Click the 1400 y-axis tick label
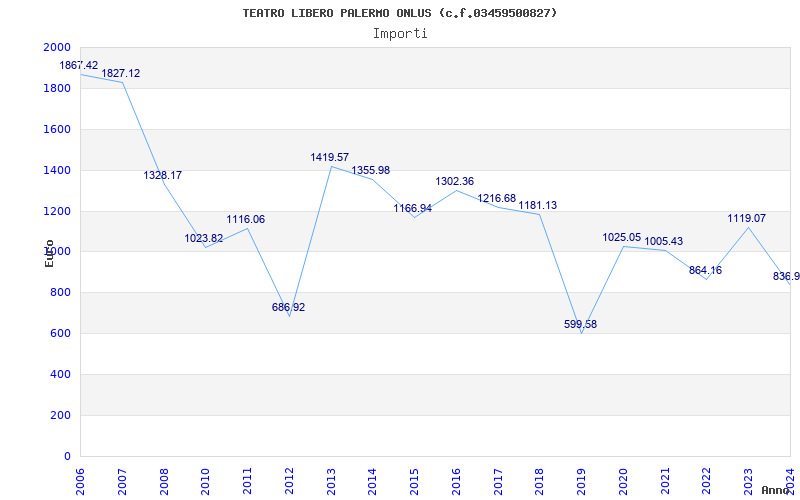Image resolution: width=800 pixels, height=500 pixels. (x=57, y=170)
